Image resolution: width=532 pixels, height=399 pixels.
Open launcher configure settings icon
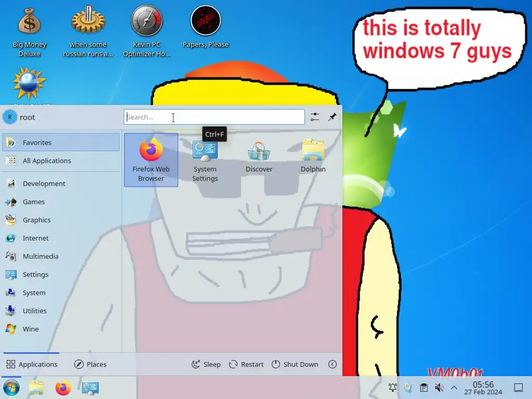pyautogui.click(x=314, y=117)
